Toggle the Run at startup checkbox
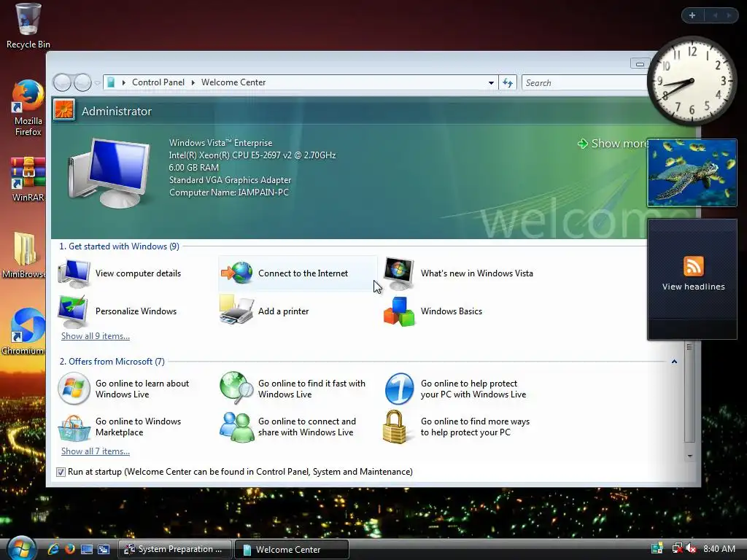Screen dimensions: 747x560 [x=61, y=472]
